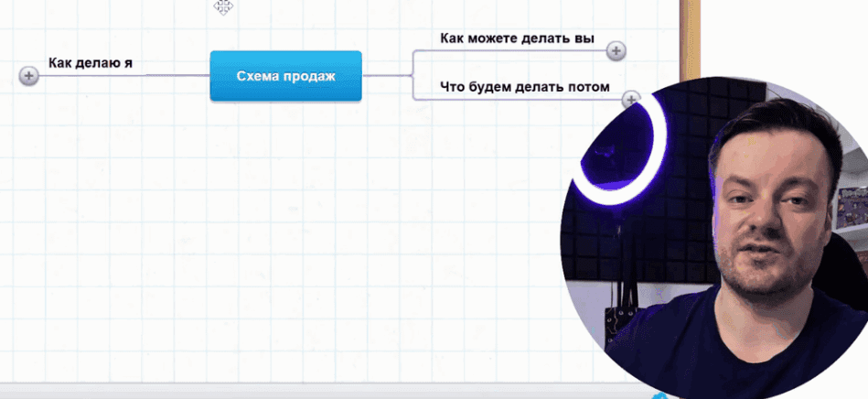
Task: Click the vertical right border of the canvas
Action: tap(682, 37)
